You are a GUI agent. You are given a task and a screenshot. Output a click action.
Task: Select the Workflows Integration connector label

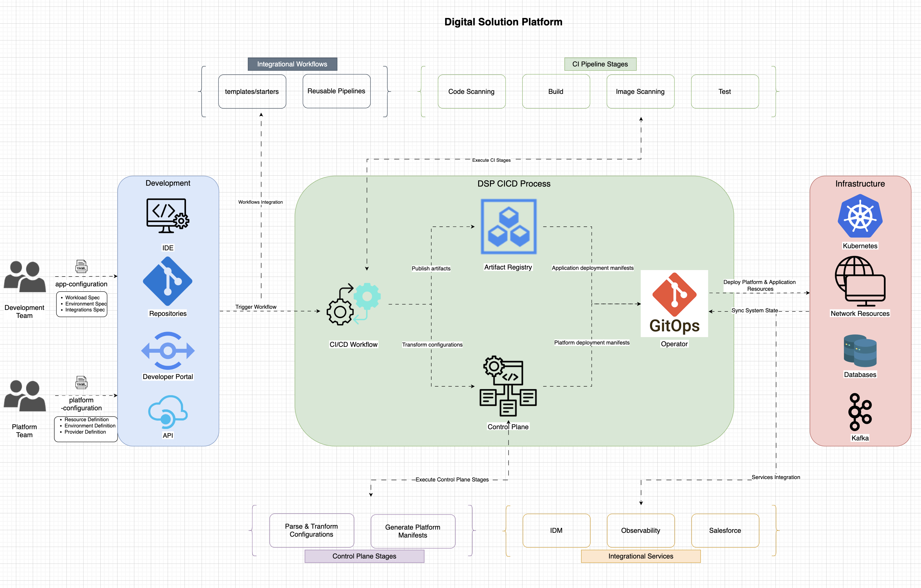(x=260, y=202)
